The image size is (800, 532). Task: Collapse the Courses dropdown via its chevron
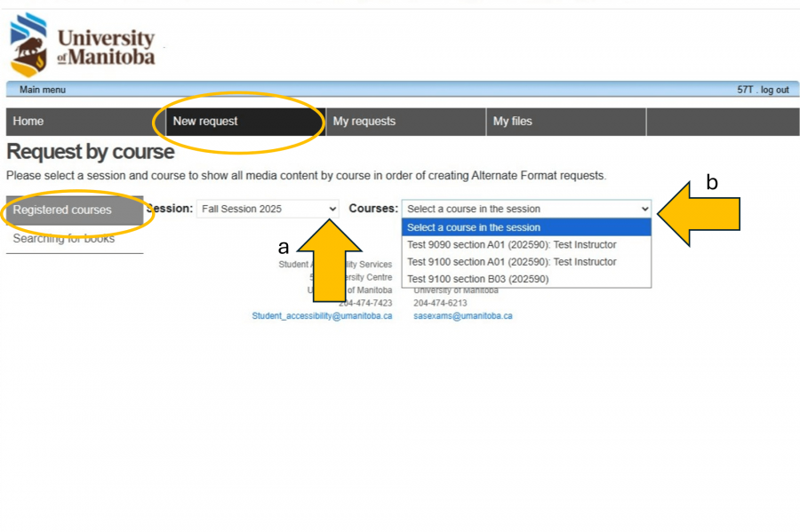point(644,209)
